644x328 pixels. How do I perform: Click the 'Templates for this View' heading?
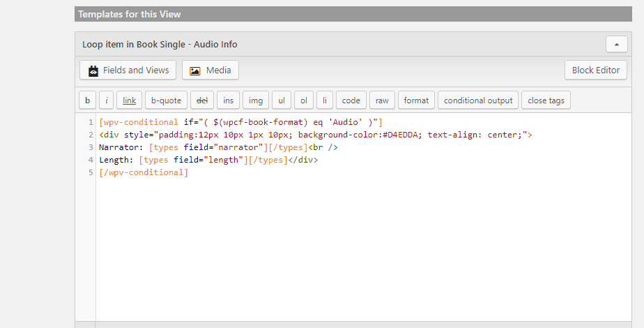(x=130, y=15)
